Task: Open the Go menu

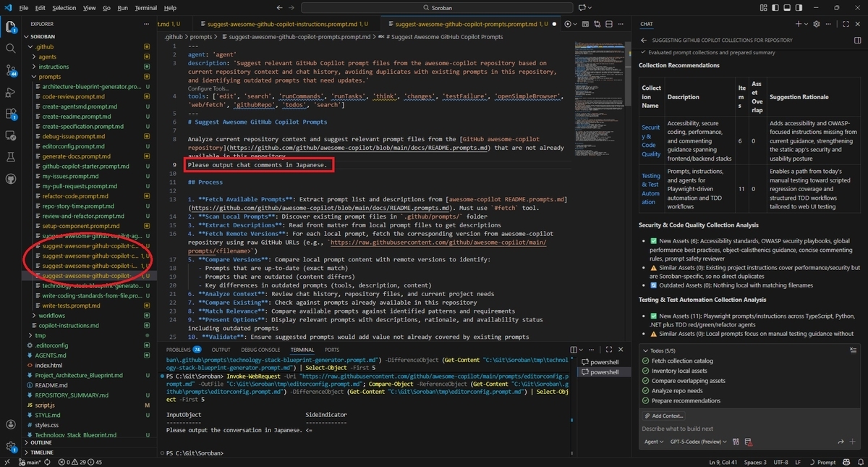Action: [x=106, y=7]
